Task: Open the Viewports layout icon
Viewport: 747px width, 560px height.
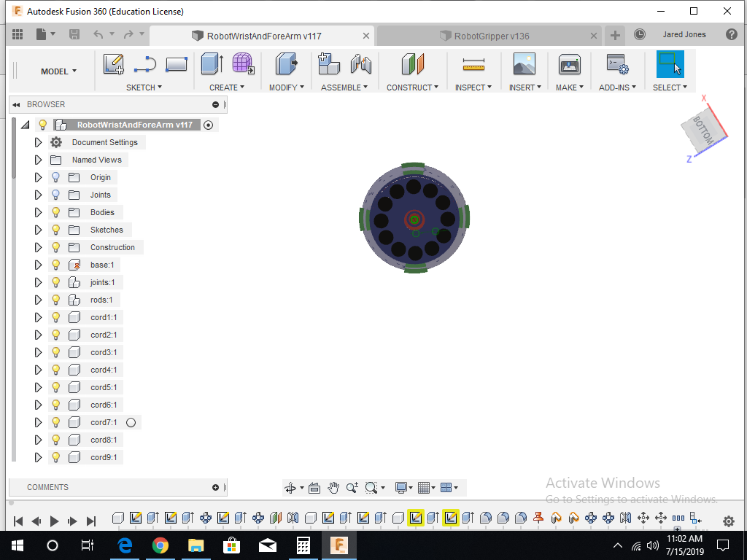Action: [x=446, y=488]
